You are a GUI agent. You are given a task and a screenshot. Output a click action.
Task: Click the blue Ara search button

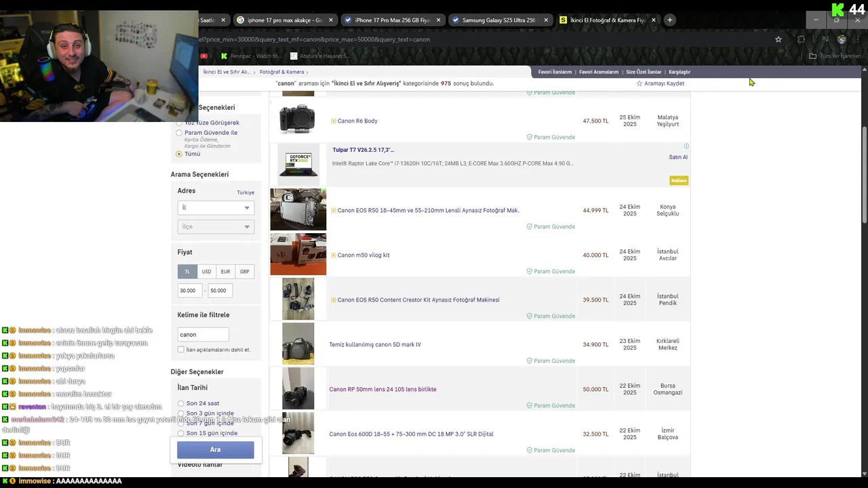(216, 449)
